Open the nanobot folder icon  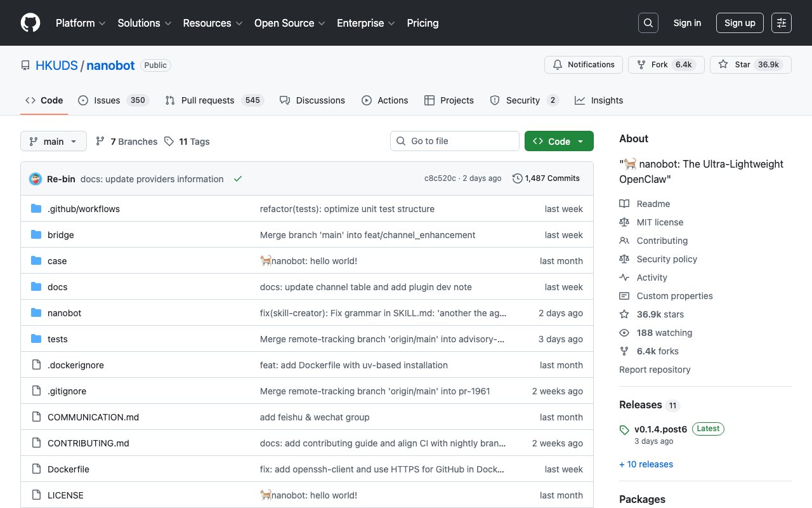point(36,312)
